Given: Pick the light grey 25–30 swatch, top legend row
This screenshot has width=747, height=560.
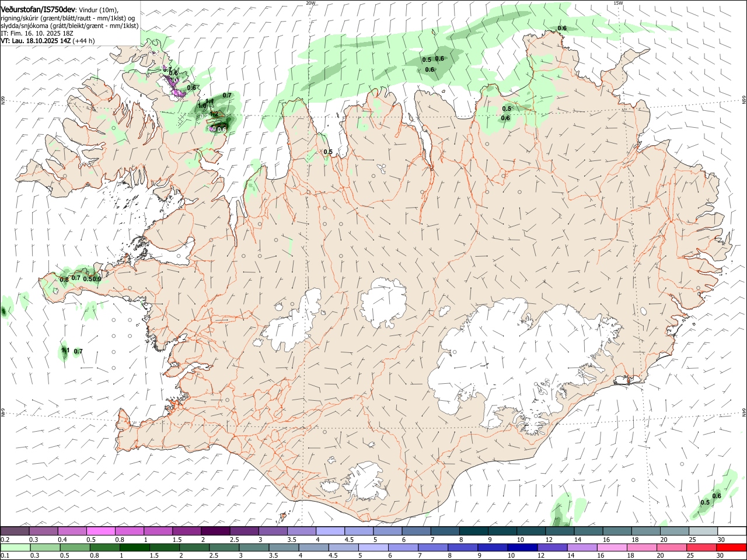Looking at the screenshot, I should 703,531.
